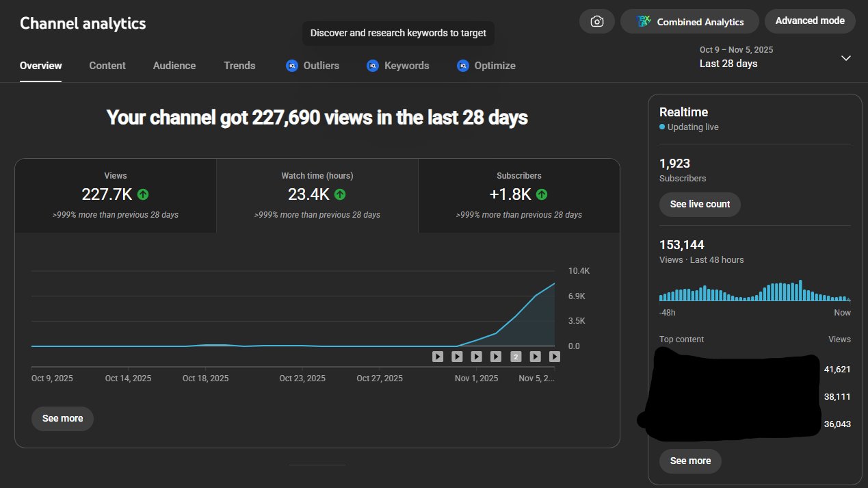Click the See live count button
Image resolution: width=868 pixels, height=488 pixels.
pyautogui.click(x=700, y=204)
